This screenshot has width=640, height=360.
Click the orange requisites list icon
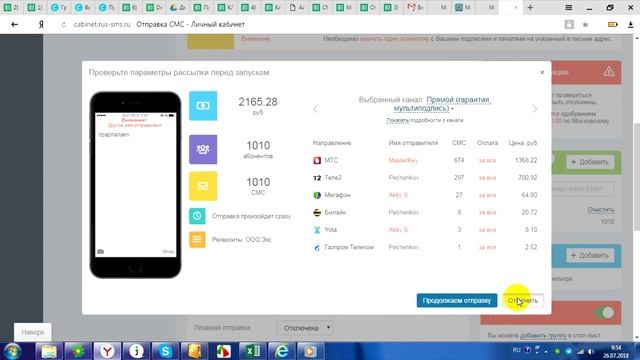pyautogui.click(x=197, y=240)
